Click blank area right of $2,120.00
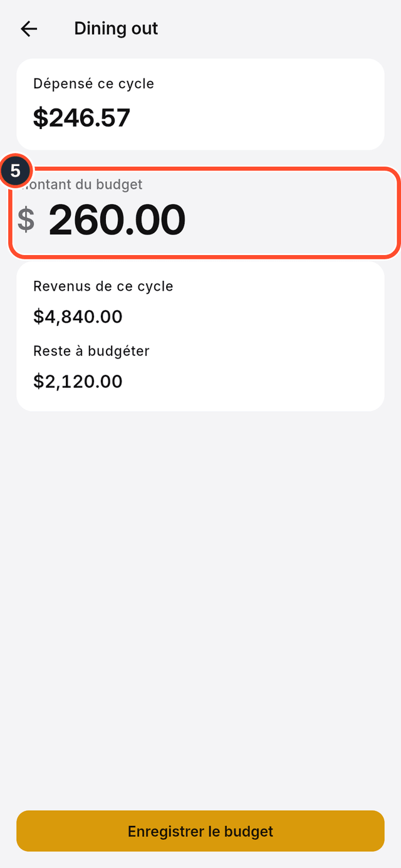 pos(251,381)
